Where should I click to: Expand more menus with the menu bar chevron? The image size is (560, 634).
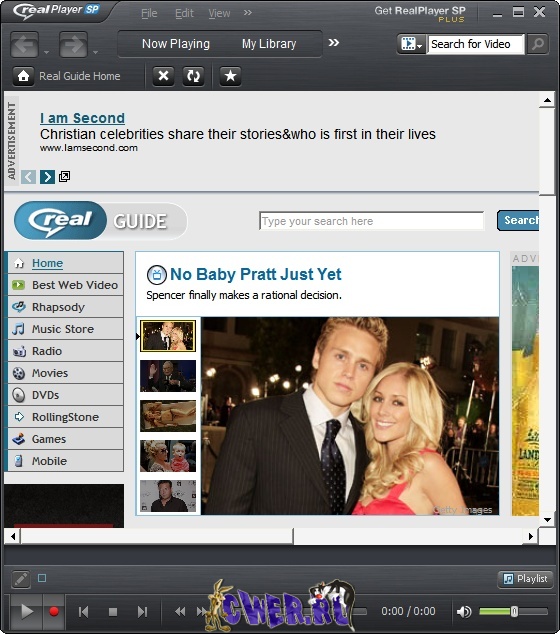[x=247, y=13]
